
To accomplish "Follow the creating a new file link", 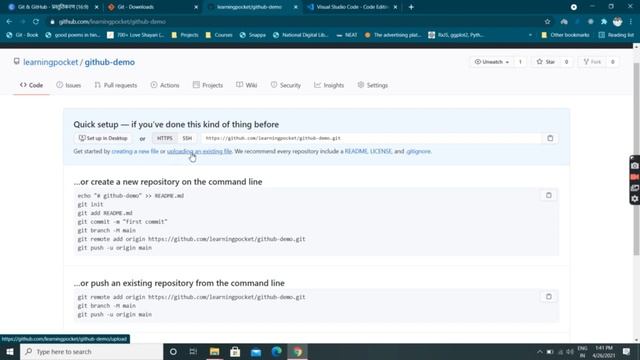I will (135, 151).
